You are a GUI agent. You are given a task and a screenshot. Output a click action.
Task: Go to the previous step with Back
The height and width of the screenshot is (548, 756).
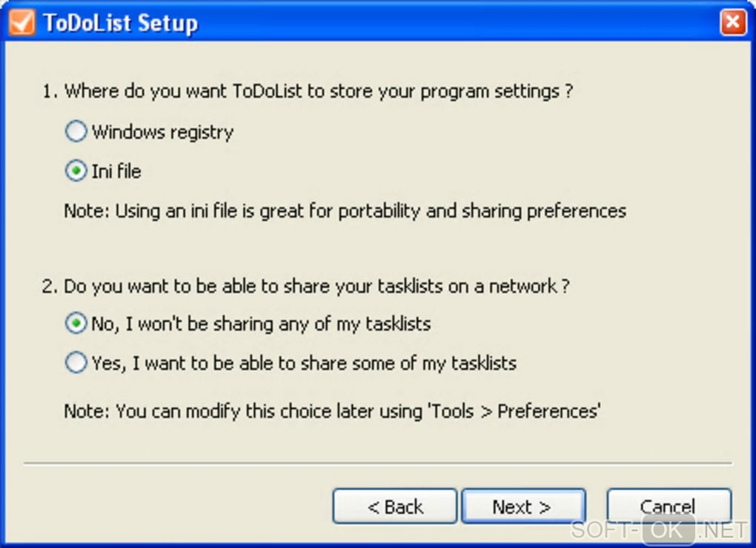click(394, 507)
